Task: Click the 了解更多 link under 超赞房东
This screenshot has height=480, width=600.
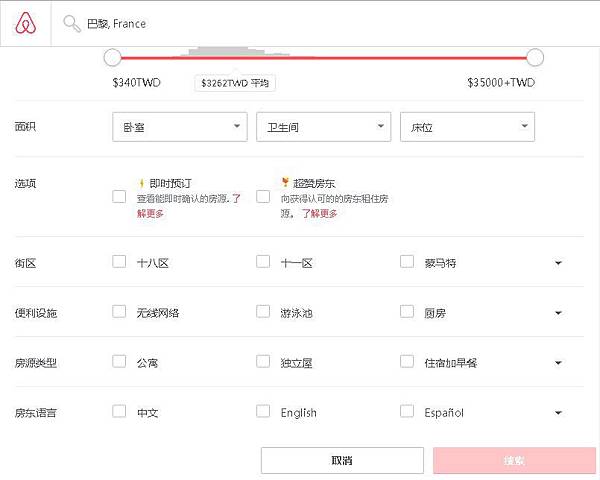Action: pyautogui.click(x=320, y=213)
